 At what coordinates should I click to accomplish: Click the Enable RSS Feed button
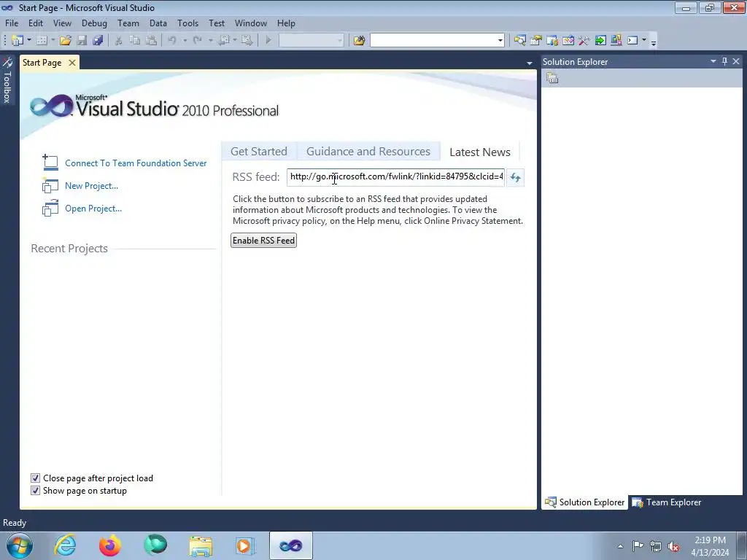pyautogui.click(x=263, y=241)
